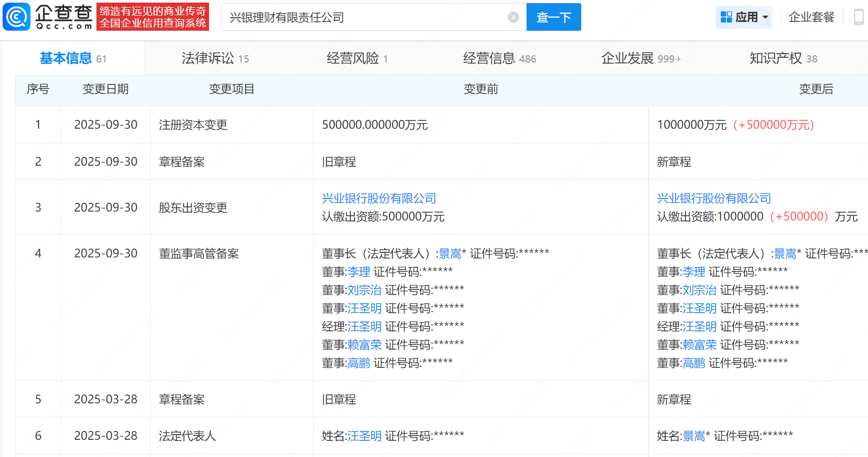
Task: Click the 企查查 banner slogan image
Action: (x=153, y=17)
